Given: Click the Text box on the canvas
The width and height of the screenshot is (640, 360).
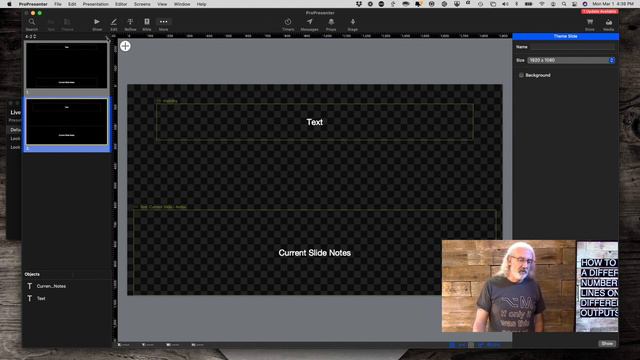Looking at the screenshot, I should pos(315,122).
